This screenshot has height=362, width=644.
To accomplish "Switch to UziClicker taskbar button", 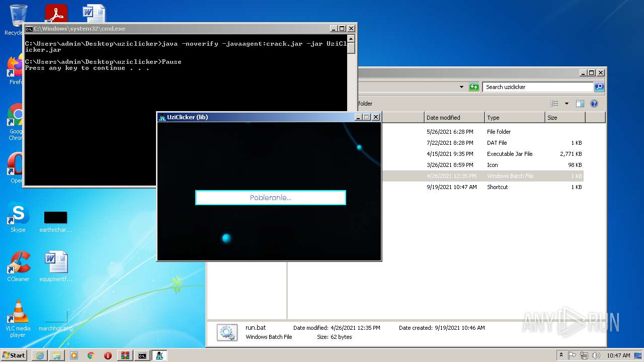I will pyautogui.click(x=159, y=355).
